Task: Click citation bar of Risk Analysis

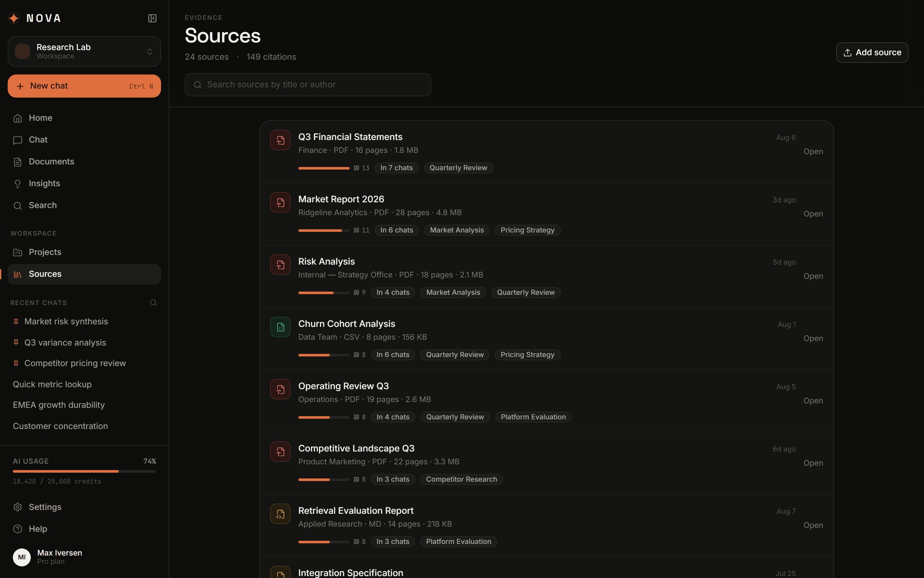Action: (x=324, y=293)
